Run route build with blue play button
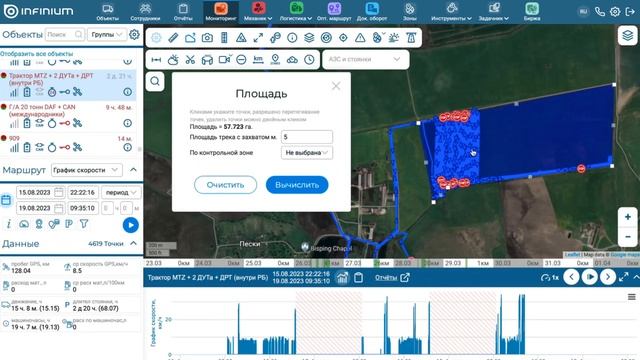Screen dimensions: 640x360 (x=131, y=225)
